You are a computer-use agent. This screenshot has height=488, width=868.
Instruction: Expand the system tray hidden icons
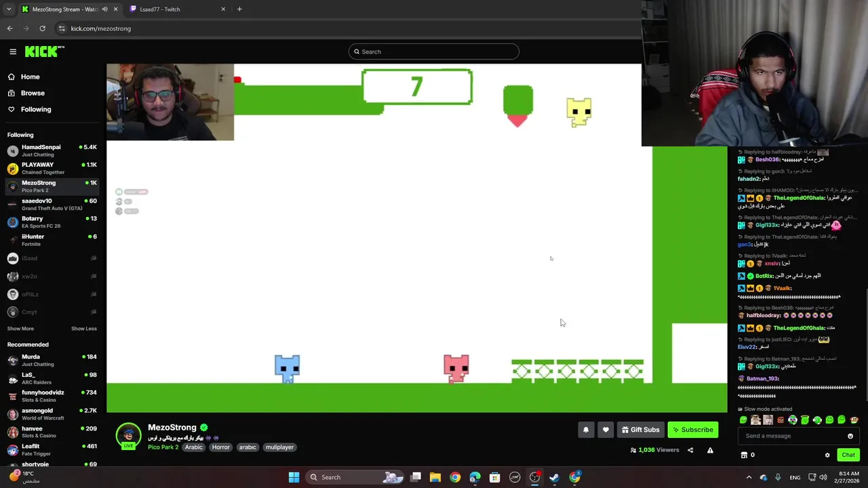749,477
